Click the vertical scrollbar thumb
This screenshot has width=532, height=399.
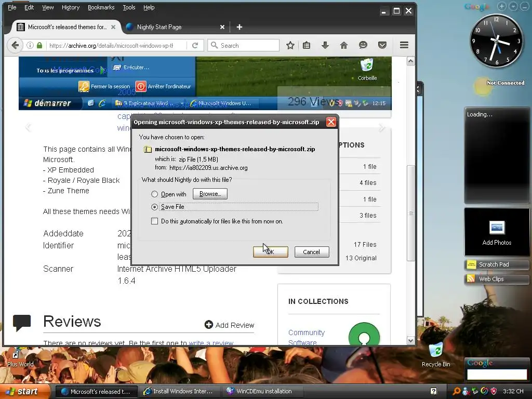click(410, 213)
